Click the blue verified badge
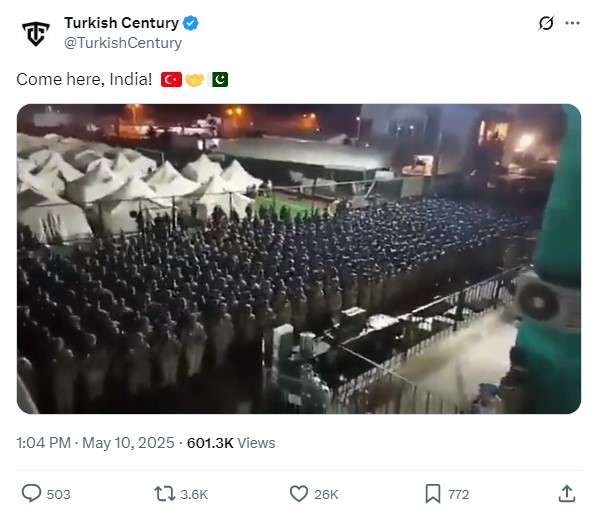This screenshot has width=598, height=517. (191, 23)
